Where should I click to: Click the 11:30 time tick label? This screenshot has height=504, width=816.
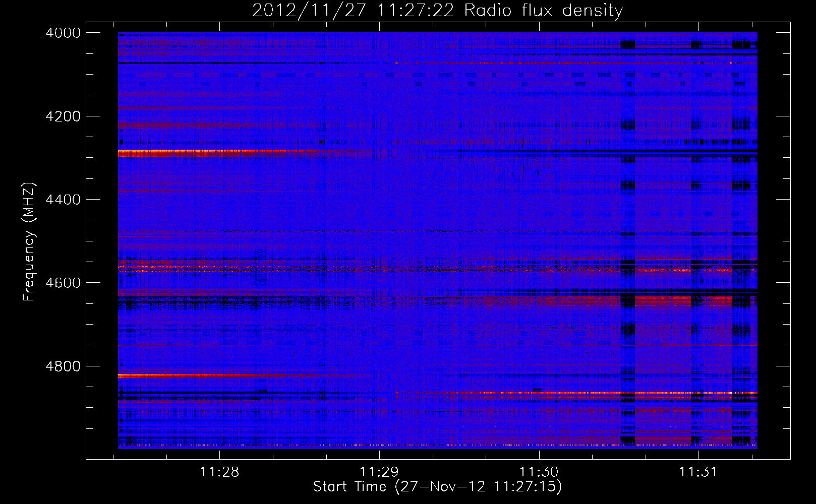(539, 472)
